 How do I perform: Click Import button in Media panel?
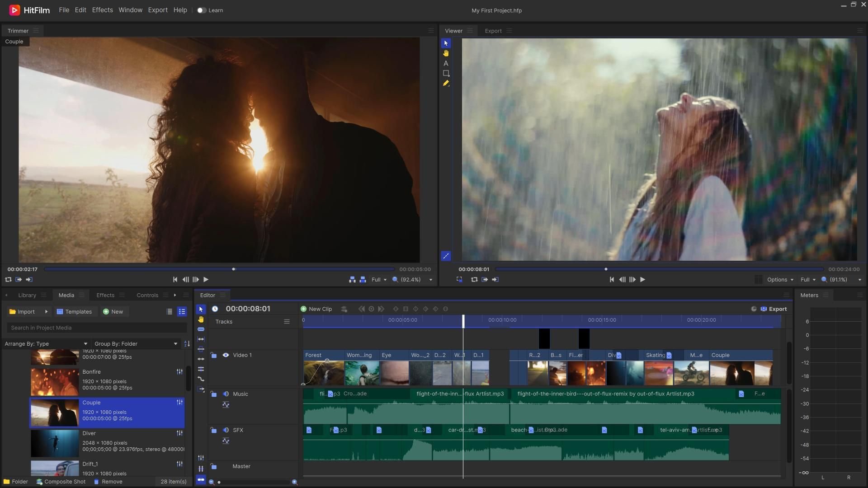point(21,311)
